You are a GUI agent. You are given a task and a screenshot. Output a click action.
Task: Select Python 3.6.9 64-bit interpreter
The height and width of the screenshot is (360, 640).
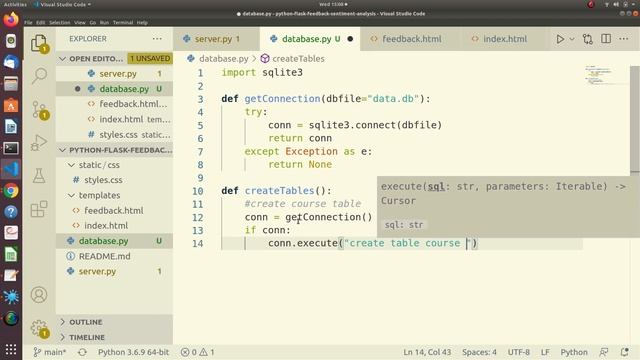point(133,352)
